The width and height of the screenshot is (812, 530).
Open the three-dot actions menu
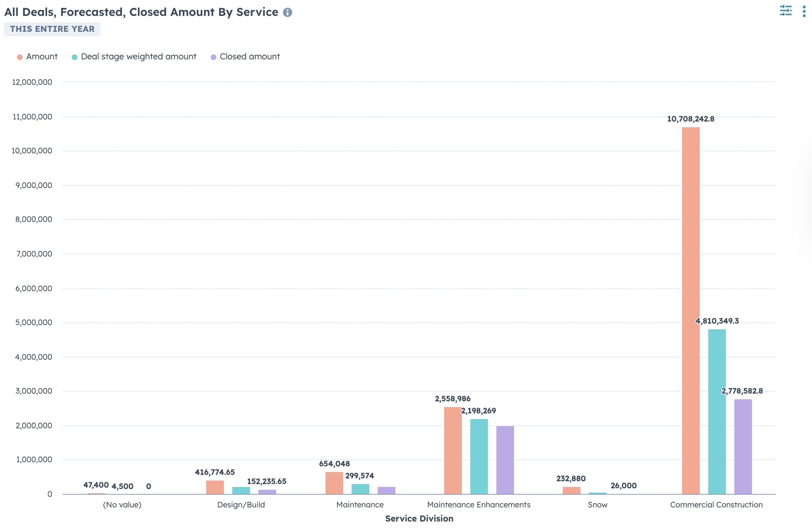point(804,11)
